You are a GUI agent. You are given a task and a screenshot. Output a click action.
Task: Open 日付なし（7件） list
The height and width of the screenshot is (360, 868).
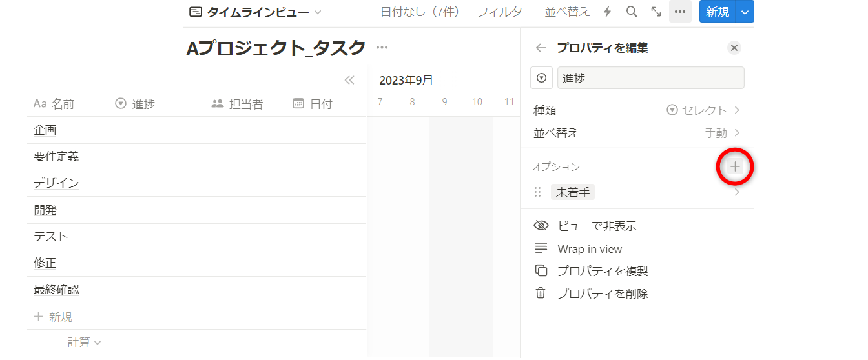[x=420, y=12]
